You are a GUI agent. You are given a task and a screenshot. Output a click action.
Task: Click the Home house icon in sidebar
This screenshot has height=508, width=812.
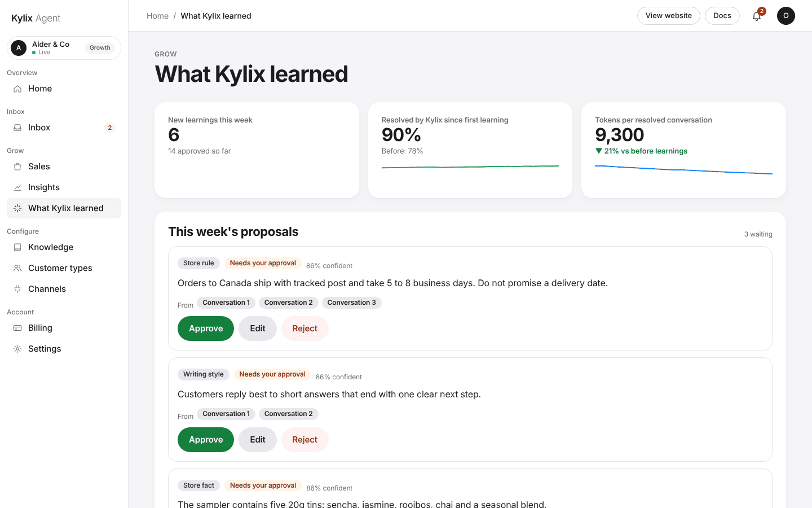tap(17, 89)
